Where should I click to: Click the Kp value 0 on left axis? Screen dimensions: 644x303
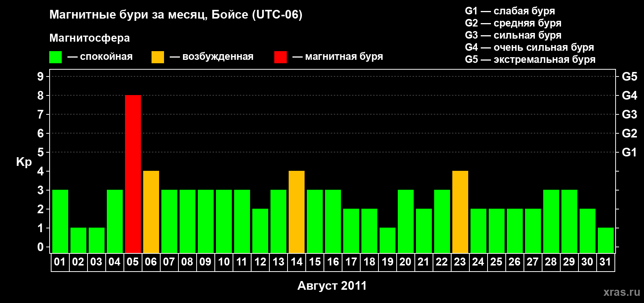click(x=41, y=247)
